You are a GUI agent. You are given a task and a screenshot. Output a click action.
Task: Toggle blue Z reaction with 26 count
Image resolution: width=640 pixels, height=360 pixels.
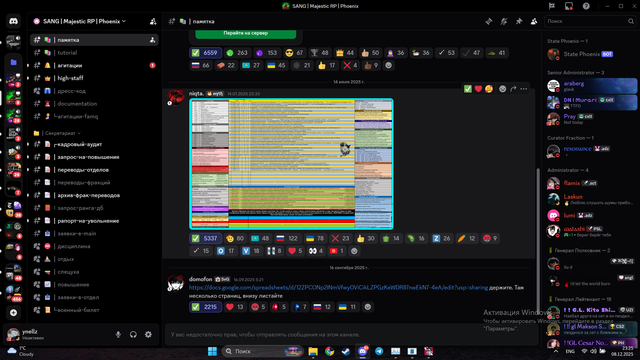click(x=441, y=238)
